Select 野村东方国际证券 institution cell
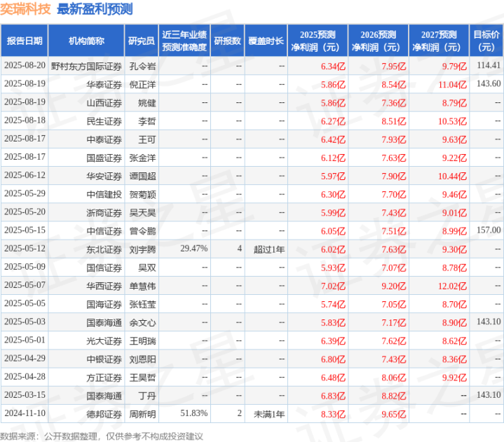The image size is (504, 442). (86, 66)
